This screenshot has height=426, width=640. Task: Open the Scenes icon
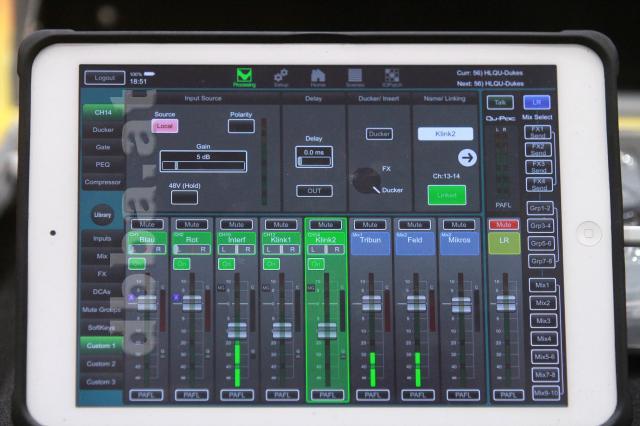click(x=355, y=76)
